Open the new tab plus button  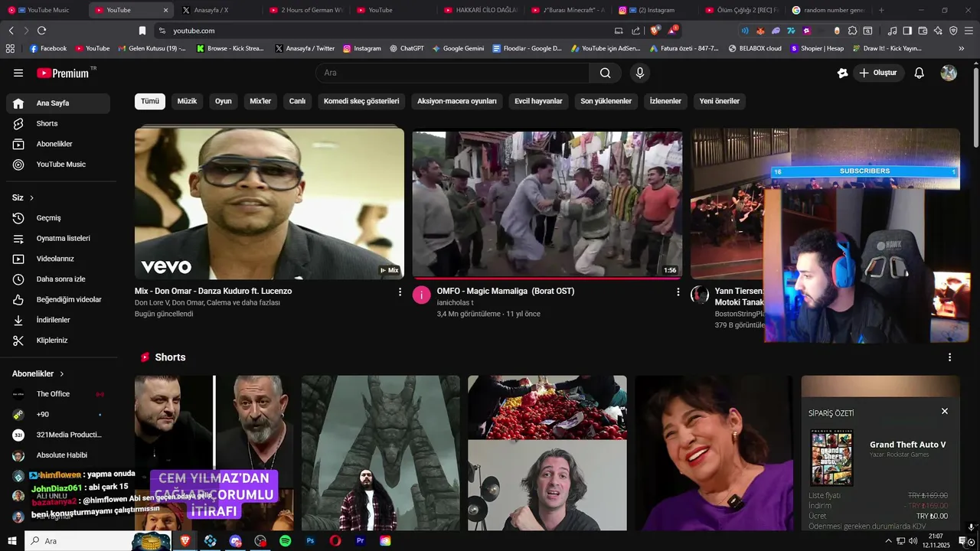[x=881, y=10]
